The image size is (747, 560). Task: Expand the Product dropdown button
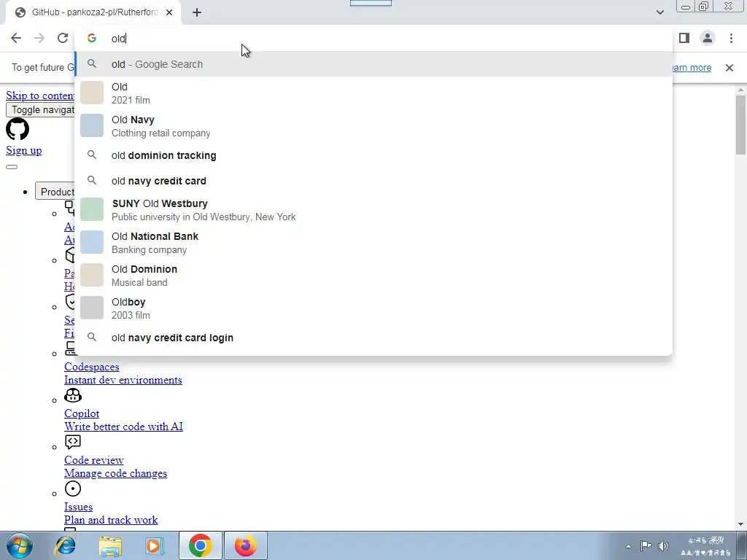[55, 192]
